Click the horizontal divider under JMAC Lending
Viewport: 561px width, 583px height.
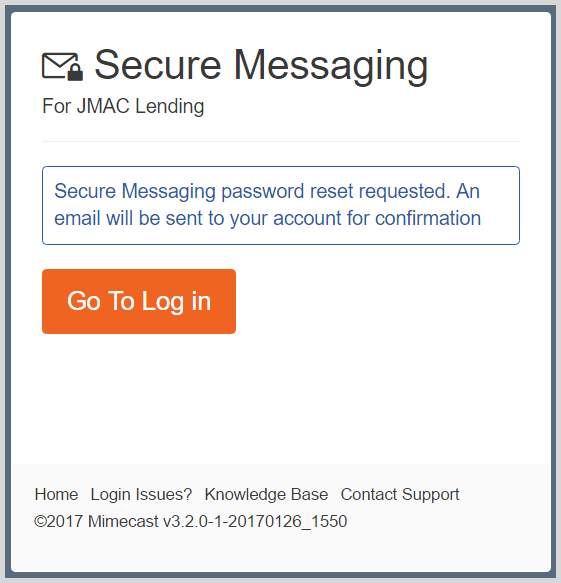coord(281,141)
